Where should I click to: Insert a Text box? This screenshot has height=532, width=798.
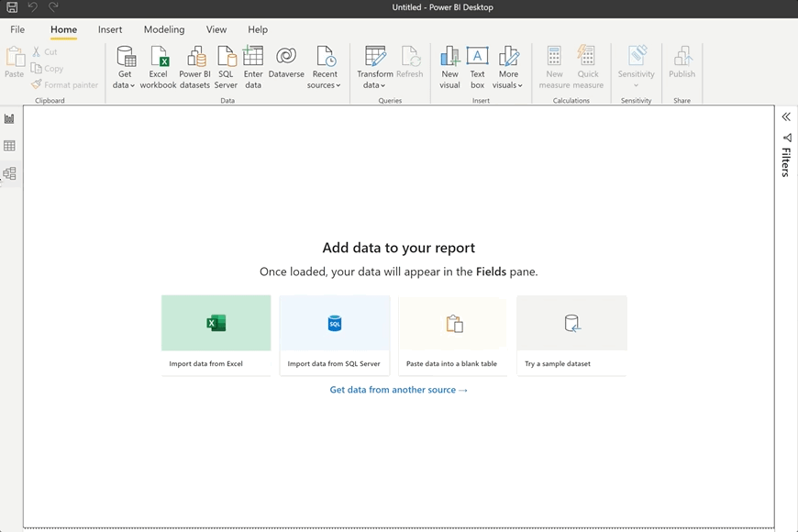click(x=477, y=68)
